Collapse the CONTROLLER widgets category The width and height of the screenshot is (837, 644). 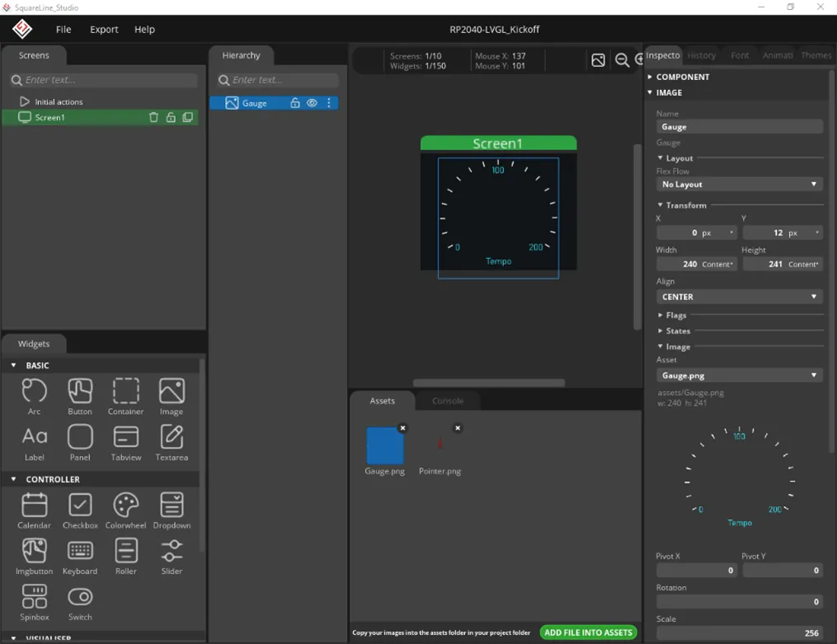click(14, 479)
